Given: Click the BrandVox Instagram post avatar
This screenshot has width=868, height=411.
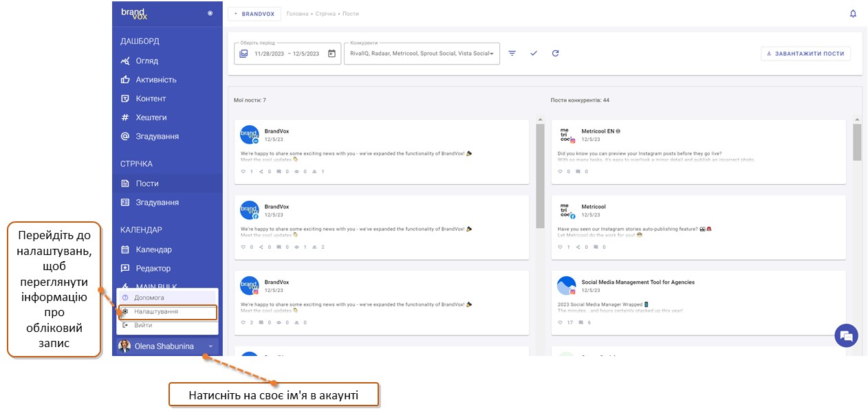Looking at the screenshot, I should 250,286.
